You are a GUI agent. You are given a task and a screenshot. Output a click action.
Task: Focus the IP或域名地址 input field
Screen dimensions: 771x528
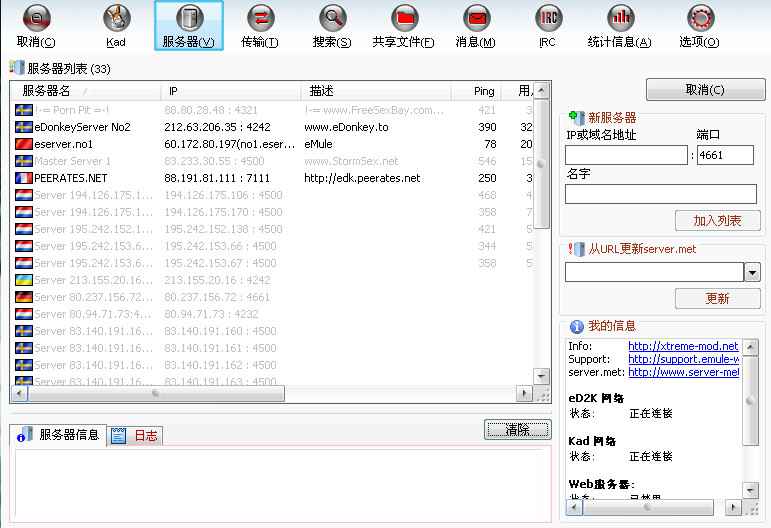pos(626,155)
